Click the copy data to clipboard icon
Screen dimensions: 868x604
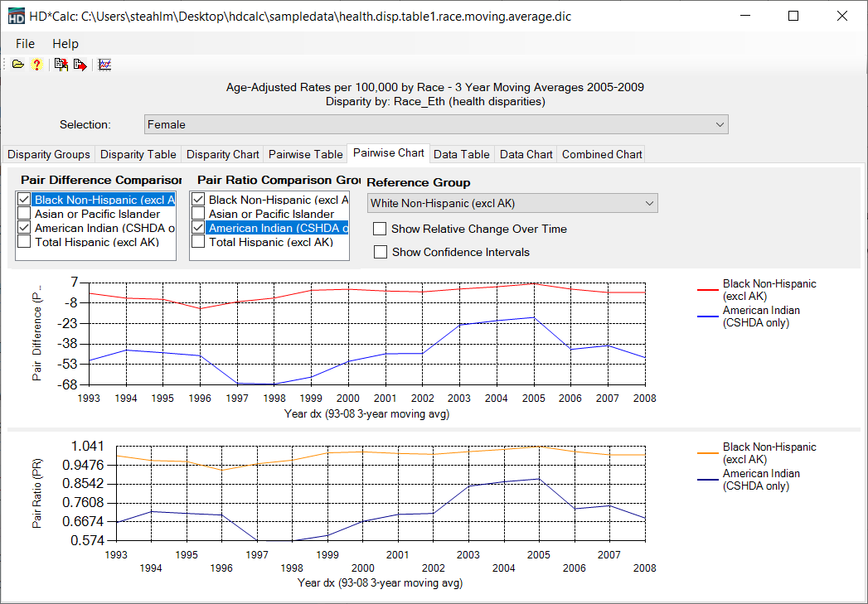(x=61, y=65)
